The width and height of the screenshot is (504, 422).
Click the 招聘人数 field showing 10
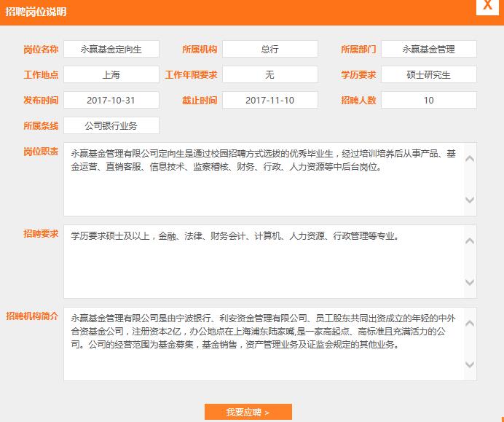coord(428,100)
